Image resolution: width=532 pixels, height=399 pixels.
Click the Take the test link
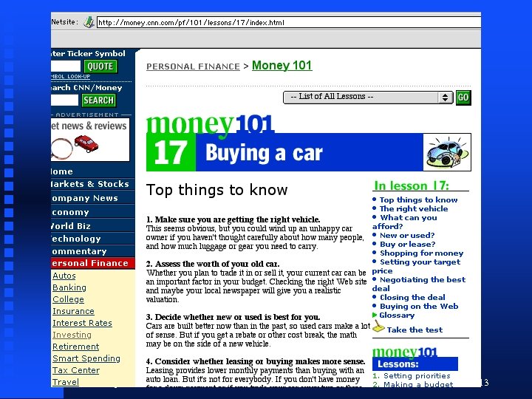pos(415,330)
